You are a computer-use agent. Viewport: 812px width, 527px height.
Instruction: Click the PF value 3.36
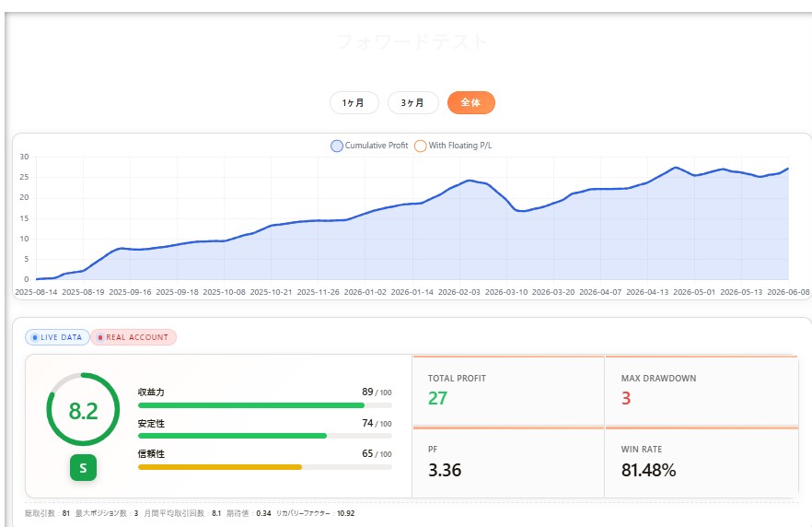point(445,470)
